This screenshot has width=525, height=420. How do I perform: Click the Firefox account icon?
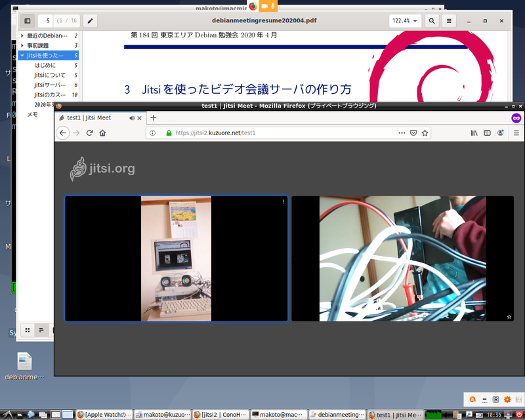click(x=501, y=133)
